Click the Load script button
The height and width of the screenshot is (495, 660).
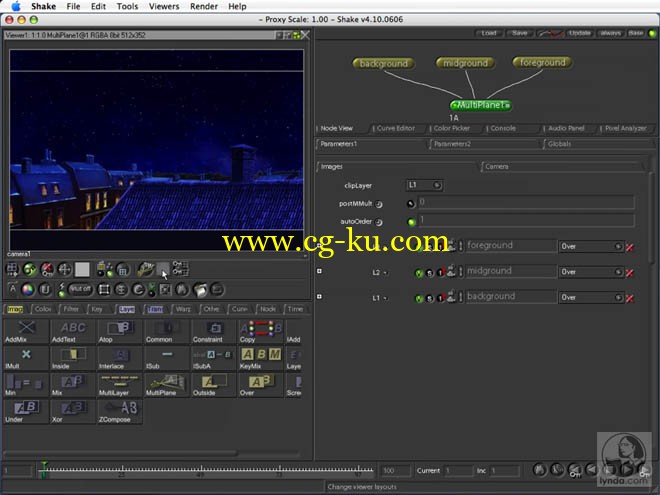[x=489, y=33]
